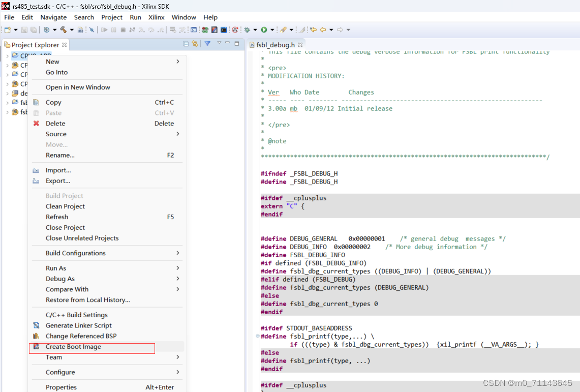The image size is (580, 392).
Task: Click the Generate Linker Script icon
Action: (36, 325)
